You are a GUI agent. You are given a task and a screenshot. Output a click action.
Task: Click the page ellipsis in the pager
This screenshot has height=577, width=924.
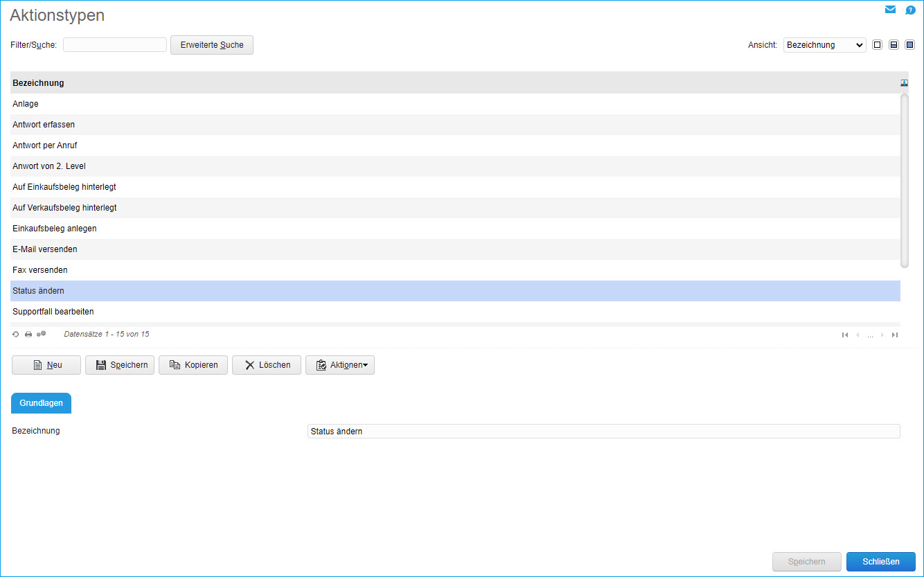(870, 335)
